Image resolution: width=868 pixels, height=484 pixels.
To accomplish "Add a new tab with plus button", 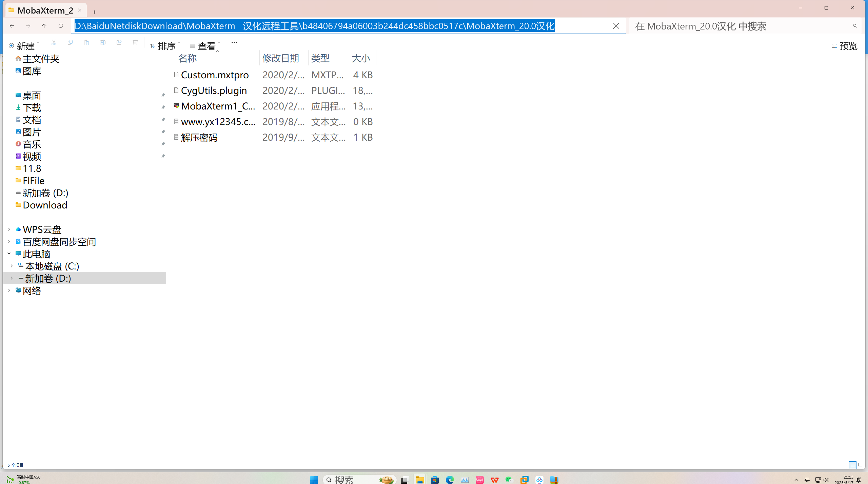I will [94, 12].
